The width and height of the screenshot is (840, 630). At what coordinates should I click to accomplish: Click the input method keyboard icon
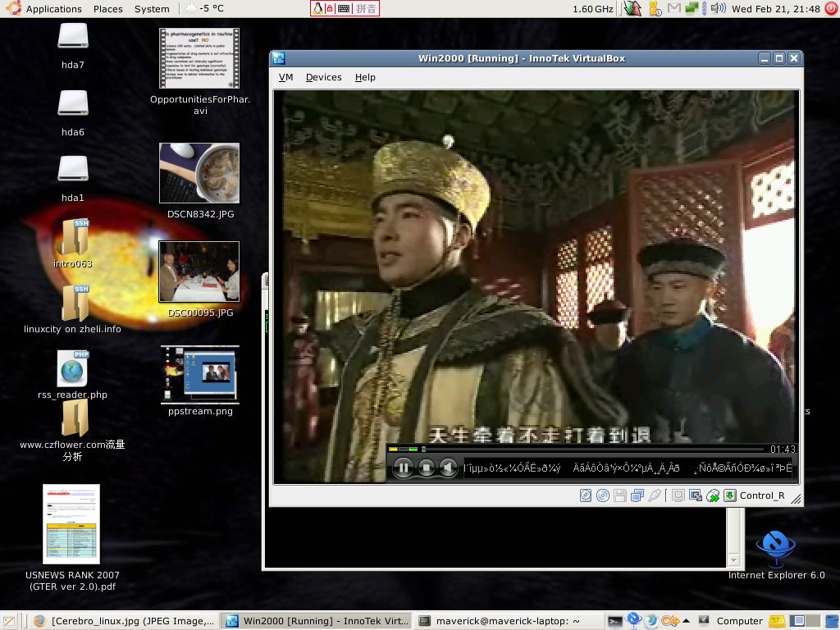click(x=344, y=8)
